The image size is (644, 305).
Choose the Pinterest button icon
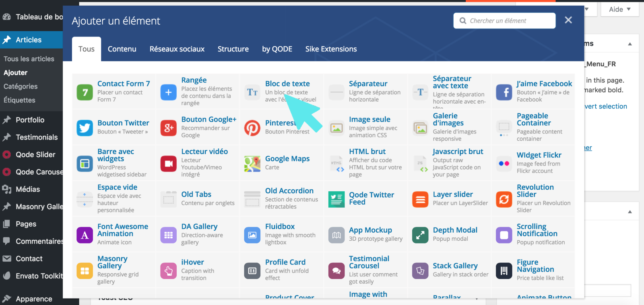point(252,128)
